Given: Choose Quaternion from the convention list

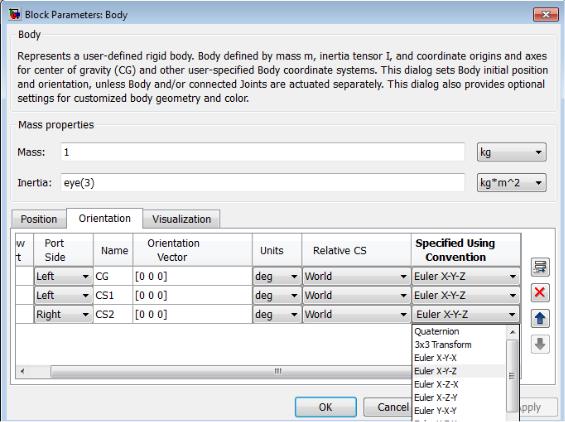Looking at the screenshot, I should 459,332.
